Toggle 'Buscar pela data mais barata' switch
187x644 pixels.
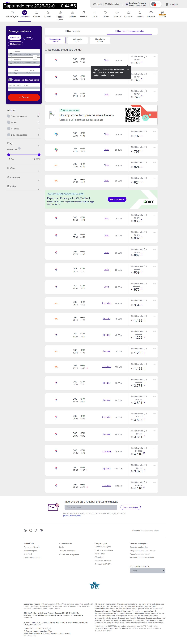point(10,80)
